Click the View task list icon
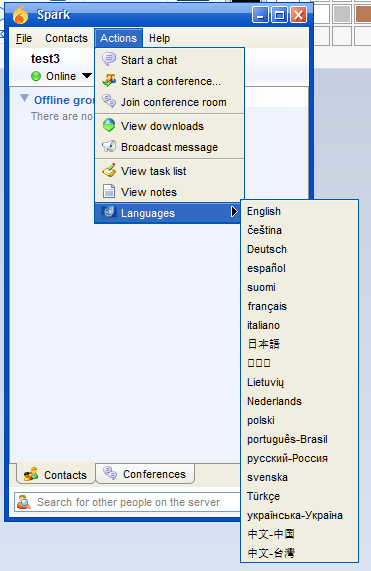 109,170
